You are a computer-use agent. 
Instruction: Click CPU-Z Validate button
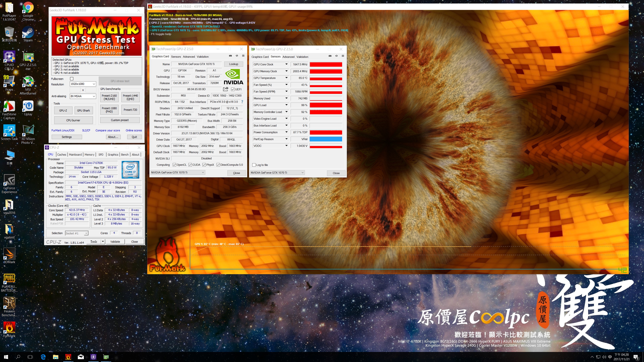click(x=115, y=242)
